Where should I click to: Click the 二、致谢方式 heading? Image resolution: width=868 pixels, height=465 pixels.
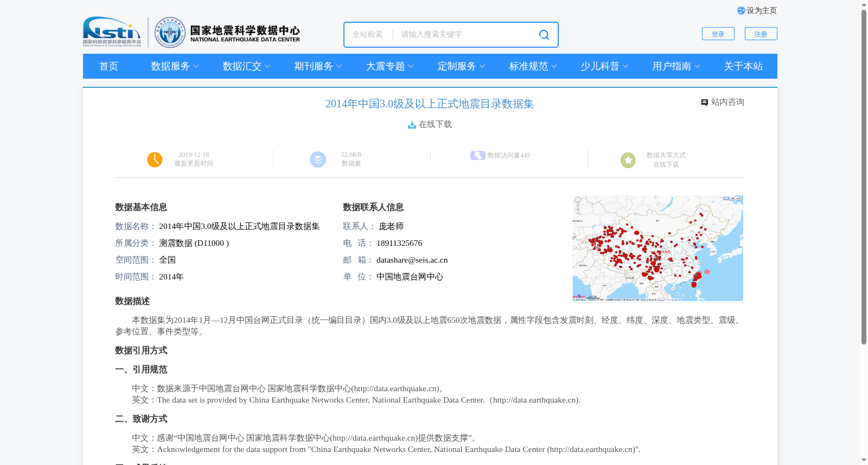[141, 419]
